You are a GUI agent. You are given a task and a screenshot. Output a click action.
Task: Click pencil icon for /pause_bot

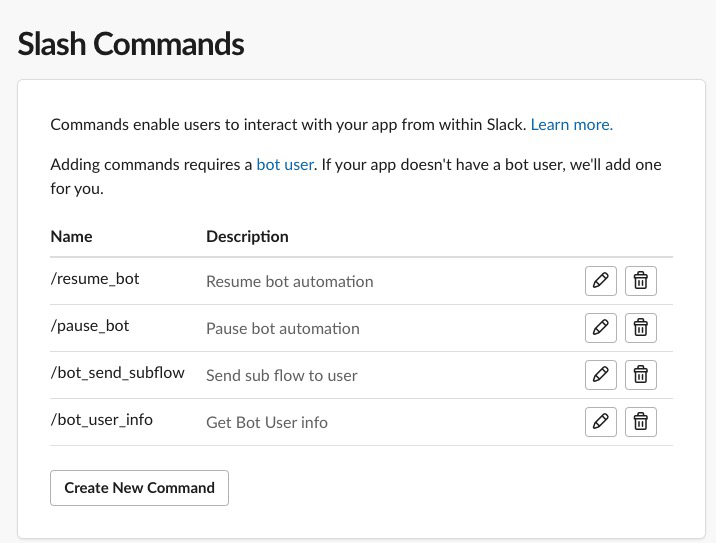click(x=600, y=327)
